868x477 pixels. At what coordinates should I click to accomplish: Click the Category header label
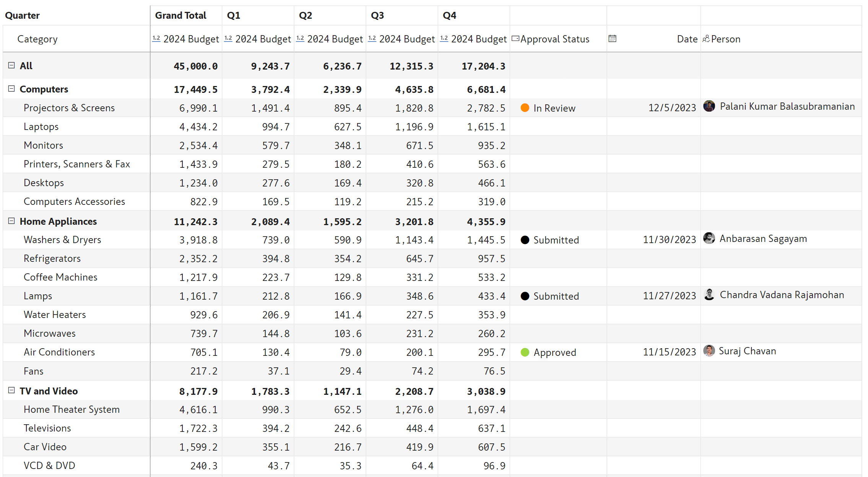[x=37, y=39]
